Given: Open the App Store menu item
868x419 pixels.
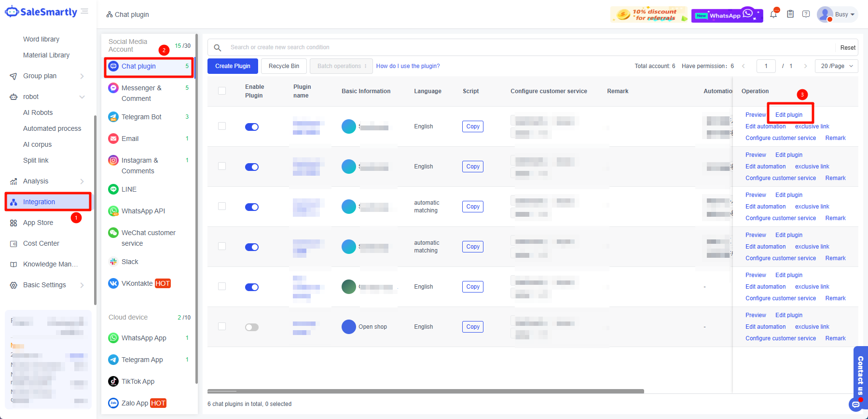Looking at the screenshot, I should coord(38,223).
